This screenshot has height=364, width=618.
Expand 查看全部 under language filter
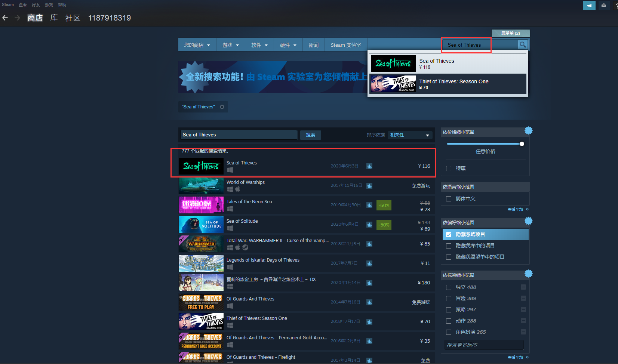point(518,210)
